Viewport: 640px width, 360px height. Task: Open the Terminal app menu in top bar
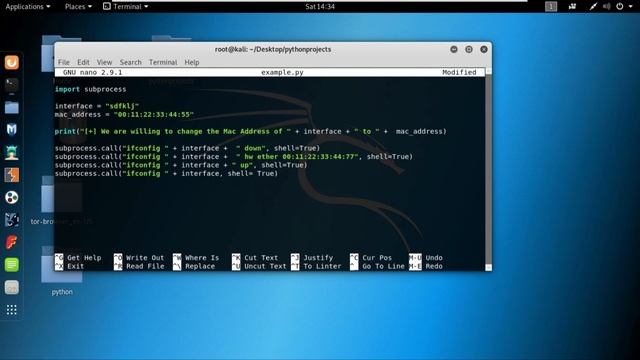[125, 7]
